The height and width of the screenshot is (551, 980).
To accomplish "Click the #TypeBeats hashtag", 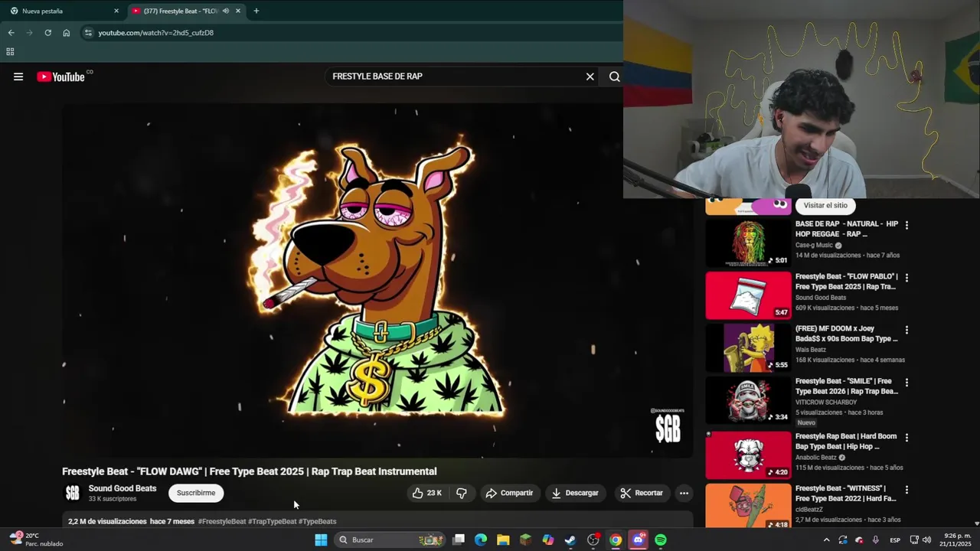I will (318, 522).
